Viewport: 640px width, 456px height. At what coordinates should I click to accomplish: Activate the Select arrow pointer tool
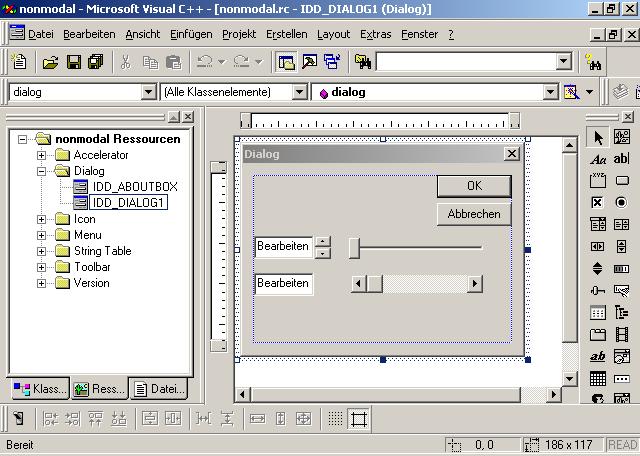598,137
